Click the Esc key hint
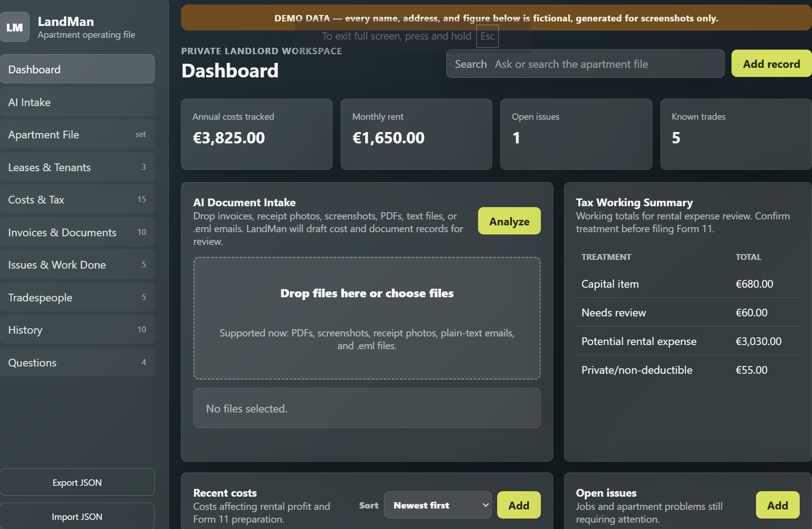This screenshot has height=529, width=812. pos(487,36)
